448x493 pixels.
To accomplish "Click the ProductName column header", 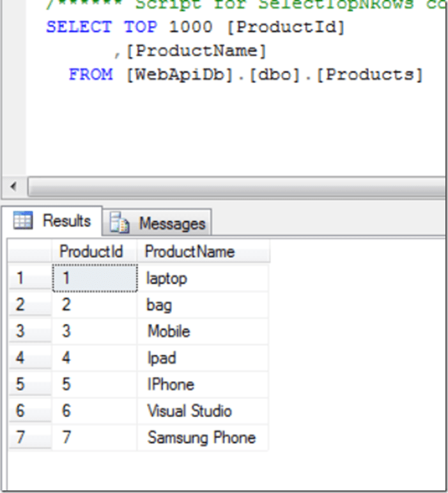I will click(x=190, y=251).
